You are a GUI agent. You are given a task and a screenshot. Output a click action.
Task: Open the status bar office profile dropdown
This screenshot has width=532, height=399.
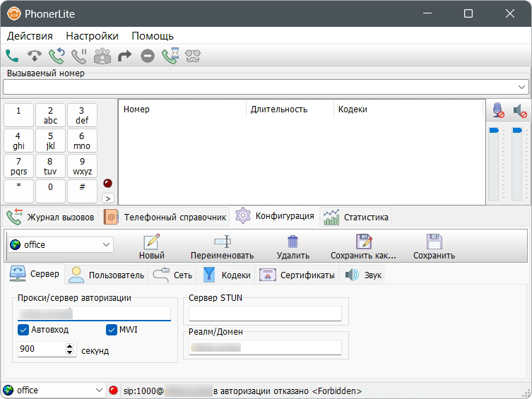point(98,391)
